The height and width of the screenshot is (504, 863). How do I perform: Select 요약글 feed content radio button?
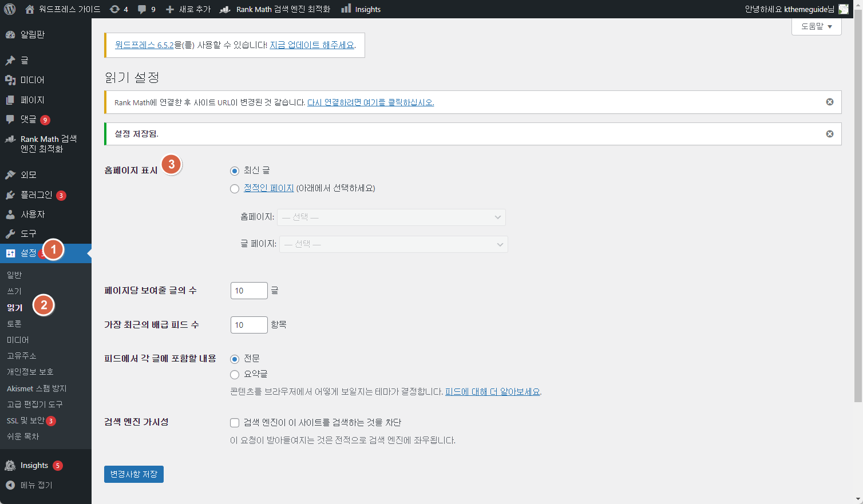point(235,375)
